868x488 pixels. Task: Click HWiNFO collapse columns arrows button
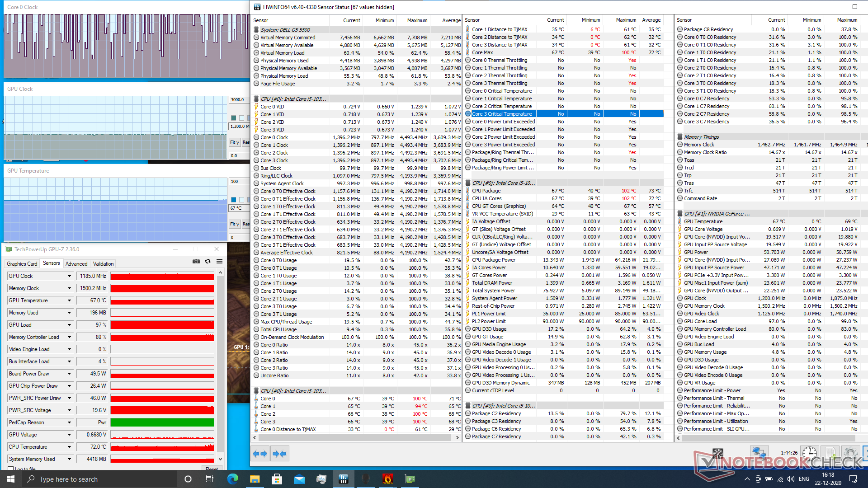pos(279,454)
